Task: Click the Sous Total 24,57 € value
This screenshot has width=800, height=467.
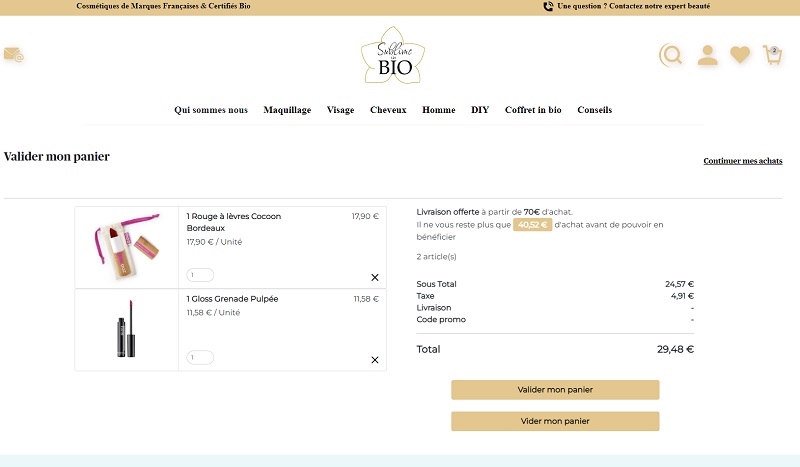Action: [x=679, y=284]
